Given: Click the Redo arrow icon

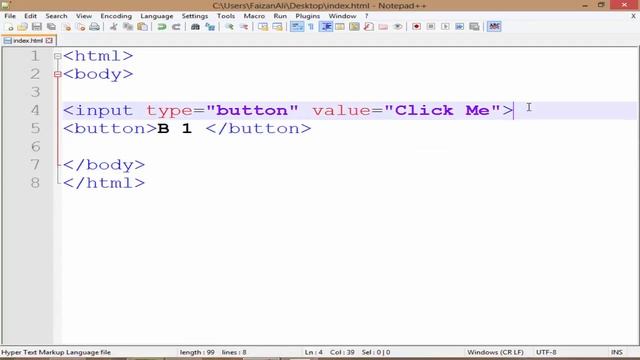Looking at the screenshot, I should [176, 27].
